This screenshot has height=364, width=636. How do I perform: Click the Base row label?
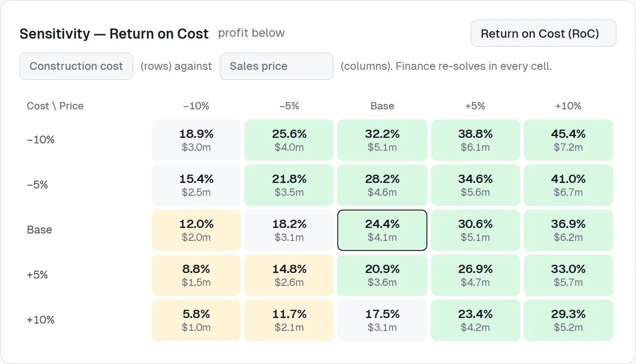point(40,230)
